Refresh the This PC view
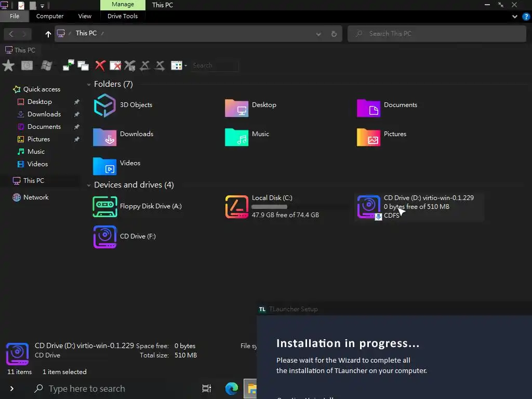The image size is (532, 399). pyautogui.click(x=334, y=34)
